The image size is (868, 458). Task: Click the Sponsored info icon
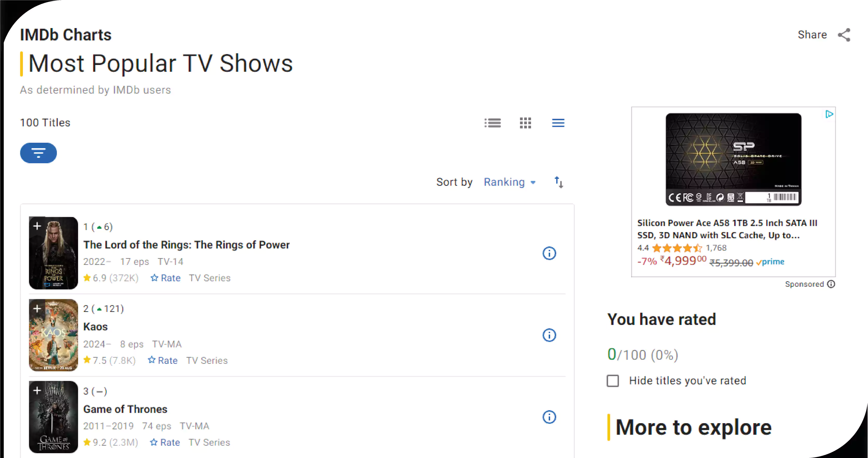pyautogui.click(x=831, y=284)
